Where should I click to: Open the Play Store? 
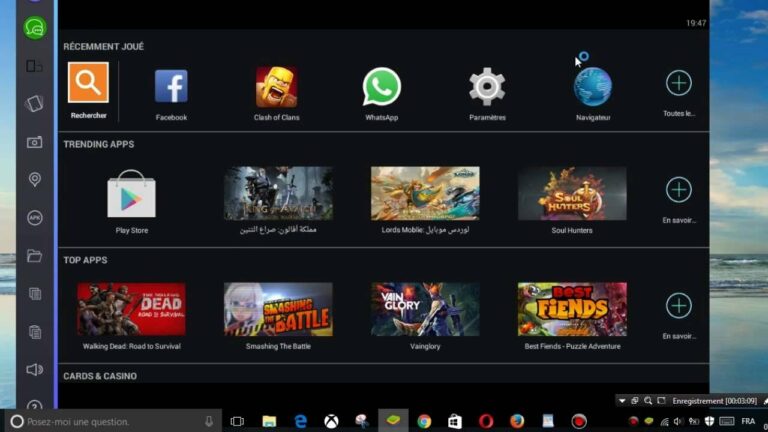coord(131,194)
